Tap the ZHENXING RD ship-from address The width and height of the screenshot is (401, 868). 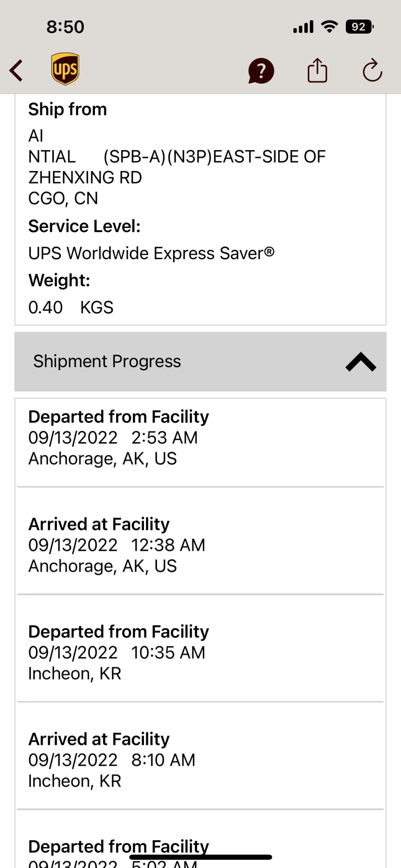(85, 178)
